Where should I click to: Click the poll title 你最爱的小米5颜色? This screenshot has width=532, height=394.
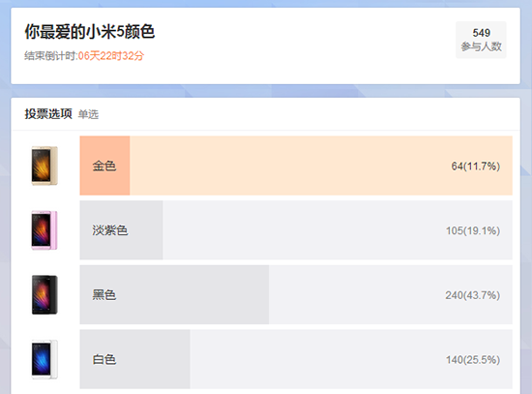(90, 32)
